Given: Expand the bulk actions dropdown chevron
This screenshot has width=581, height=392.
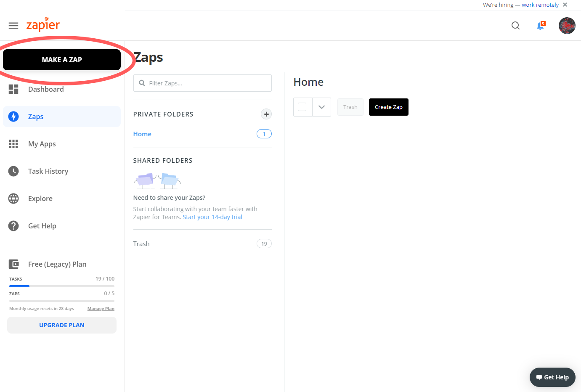Looking at the screenshot, I should (321, 107).
